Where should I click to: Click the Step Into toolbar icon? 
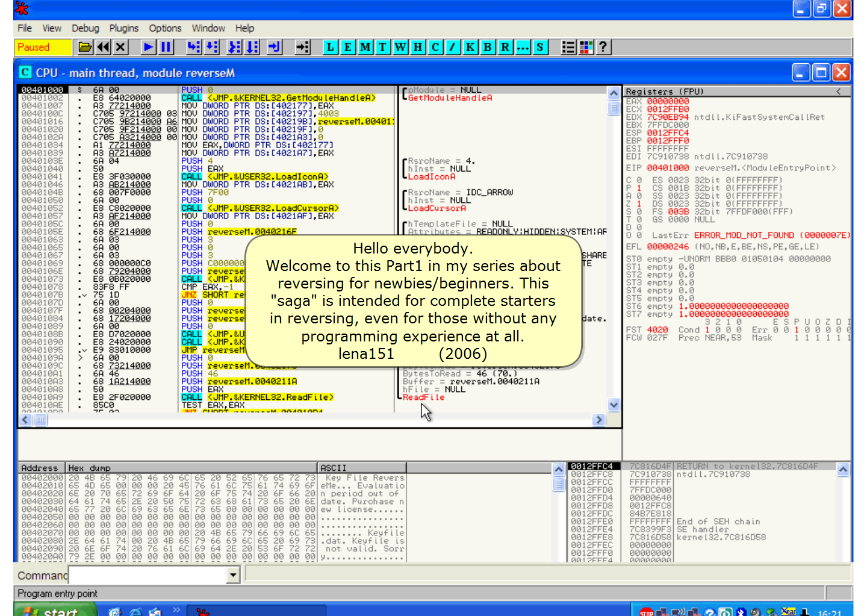[194, 47]
